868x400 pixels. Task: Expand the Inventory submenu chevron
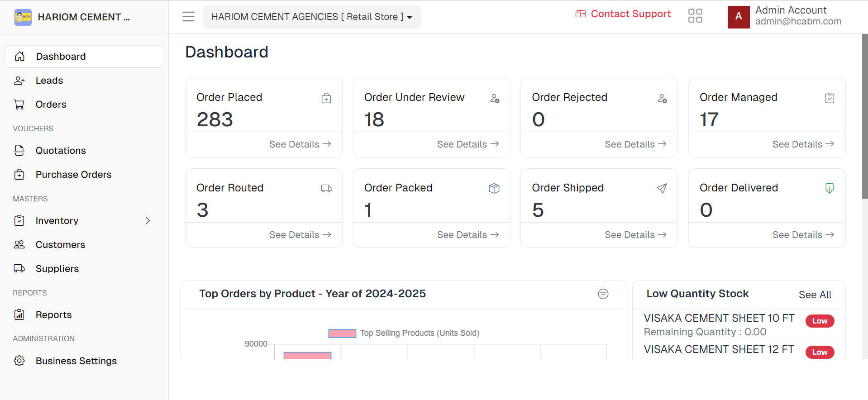[148, 221]
